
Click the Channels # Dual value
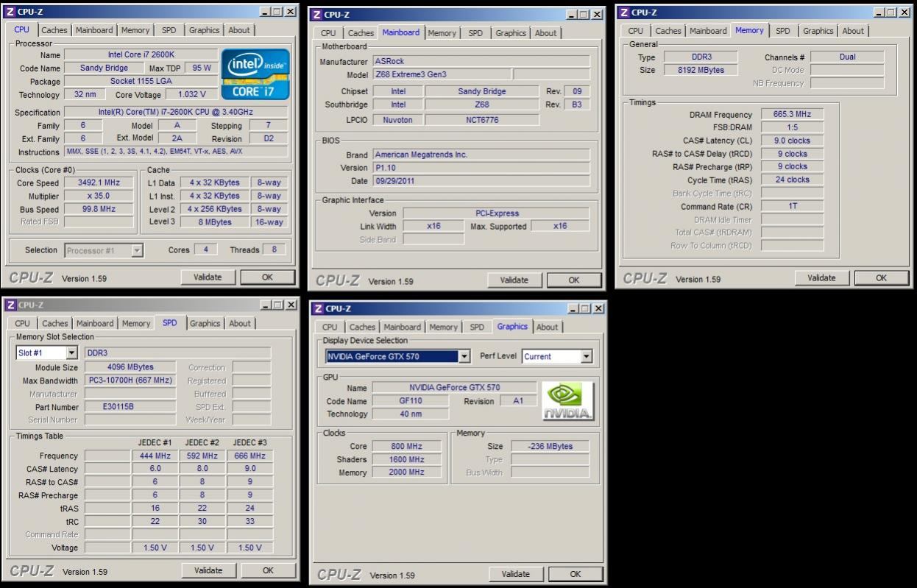pos(847,57)
